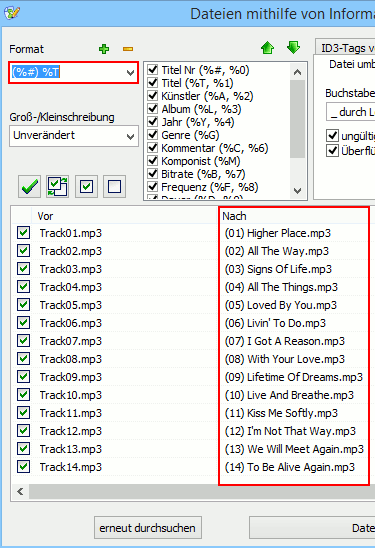Image resolution: width=375 pixels, height=548 pixels.
Task: Toggle the Titel (%T, %1) checkbox
Action: coord(152,82)
